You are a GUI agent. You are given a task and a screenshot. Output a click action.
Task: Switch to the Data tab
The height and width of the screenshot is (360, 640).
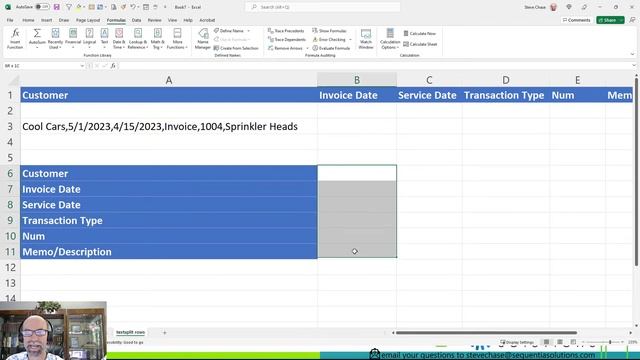click(x=136, y=20)
